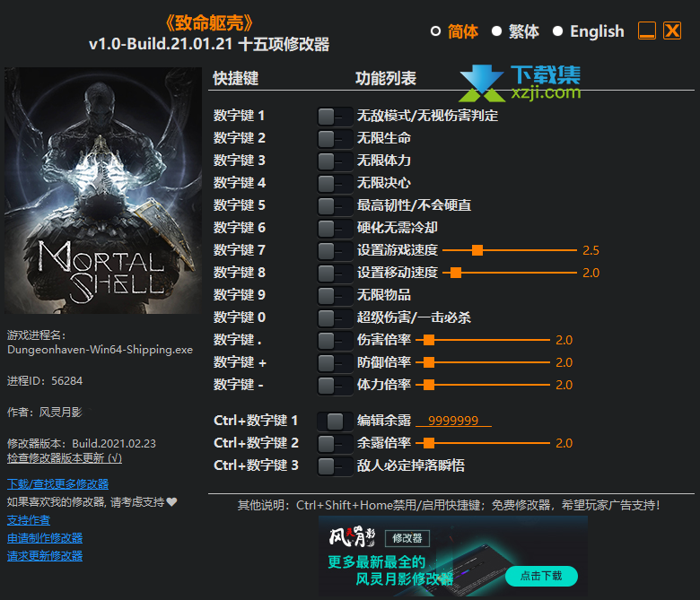Minimize the trainer window
The height and width of the screenshot is (600, 700).
click(x=647, y=30)
